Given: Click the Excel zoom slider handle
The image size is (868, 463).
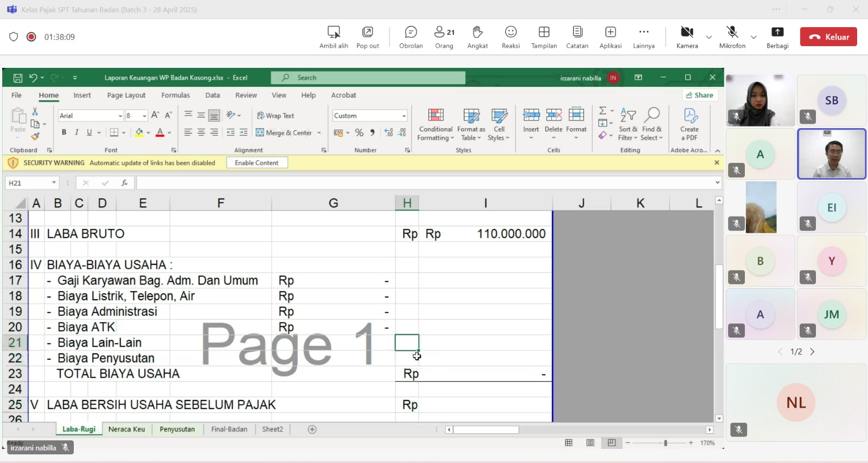Looking at the screenshot, I should pyautogui.click(x=666, y=443).
